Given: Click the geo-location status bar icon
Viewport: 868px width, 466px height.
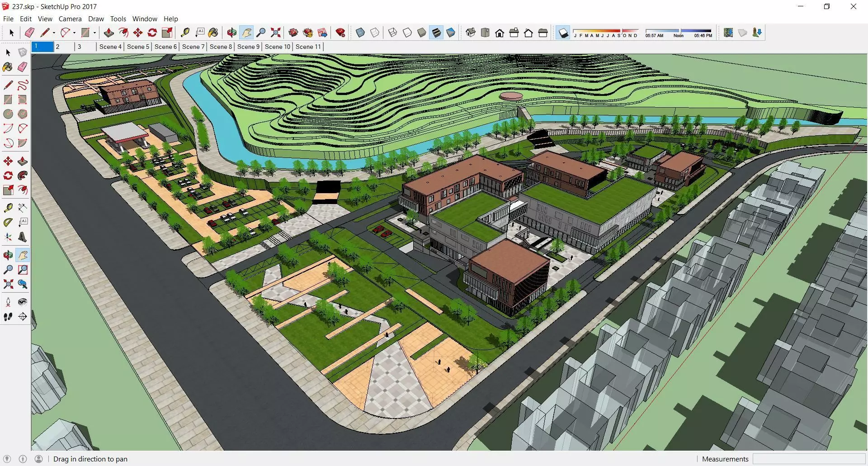Looking at the screenshot, I should click(7, 459).
